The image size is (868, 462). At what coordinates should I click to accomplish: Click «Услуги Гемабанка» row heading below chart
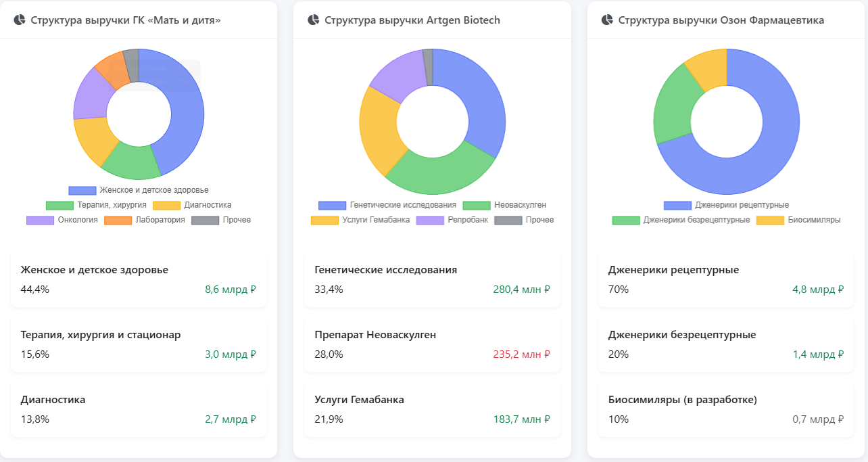coord(360,400)
